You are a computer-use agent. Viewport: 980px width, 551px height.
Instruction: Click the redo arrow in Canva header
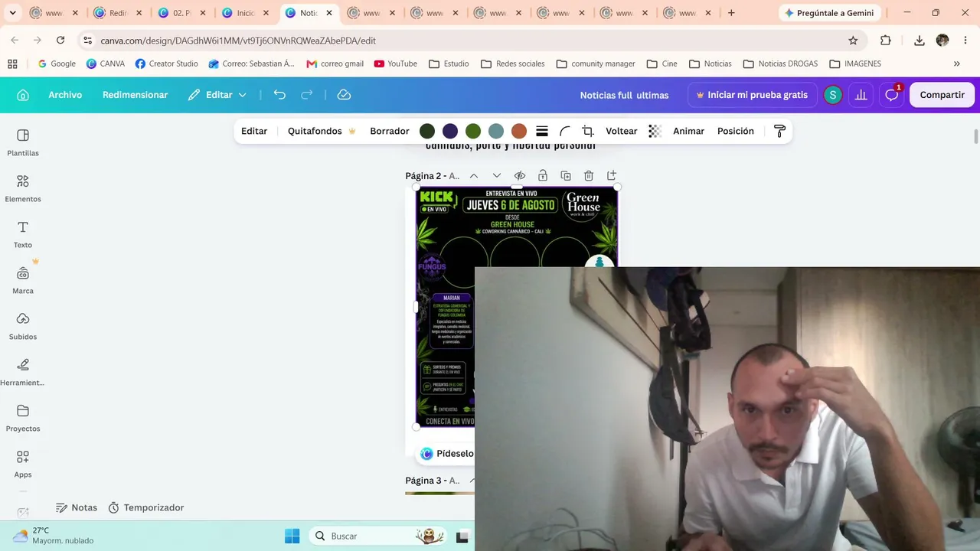pyautogui.click(x=307, y=95)
